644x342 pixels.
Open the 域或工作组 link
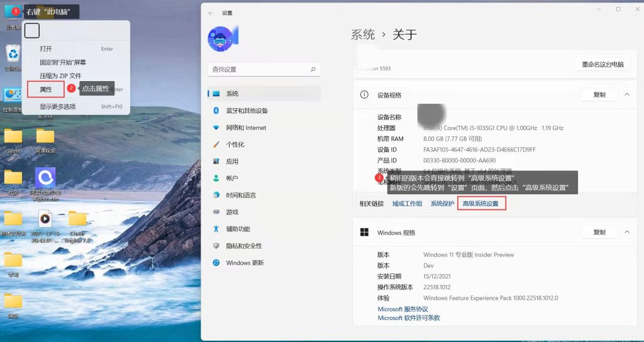pyautogui.click(x=407, y=203)
